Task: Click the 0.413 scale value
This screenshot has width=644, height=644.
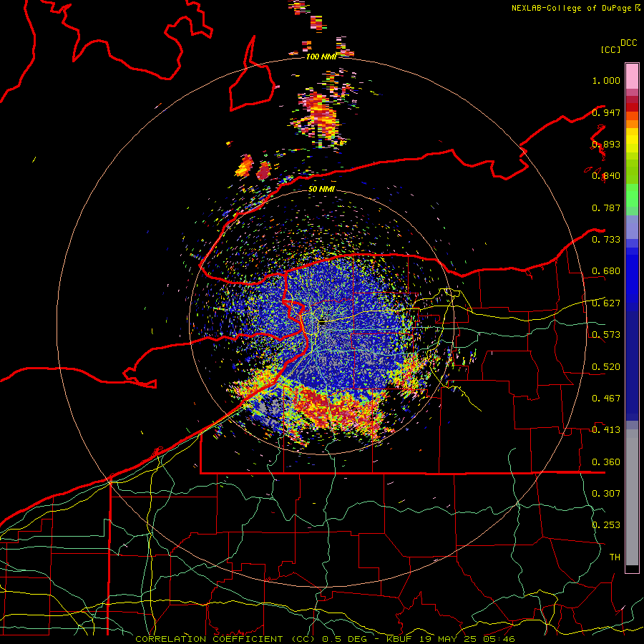Action: click(606, 430)
